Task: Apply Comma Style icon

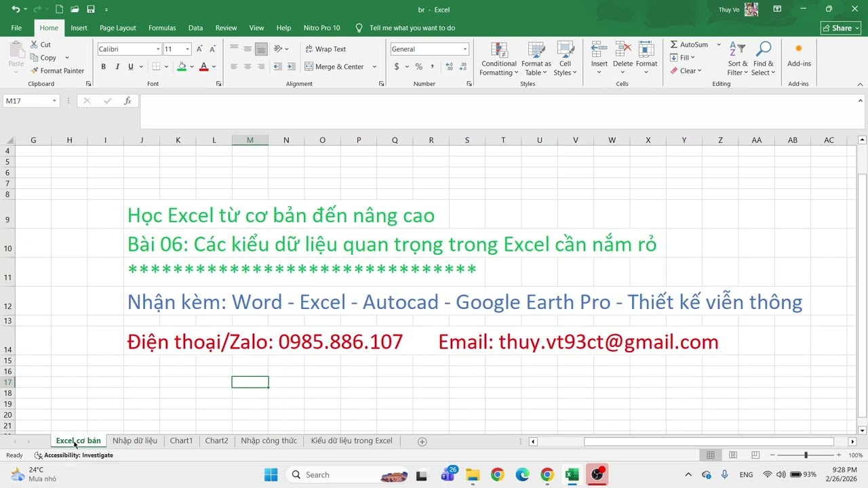Action: (432, 66)
